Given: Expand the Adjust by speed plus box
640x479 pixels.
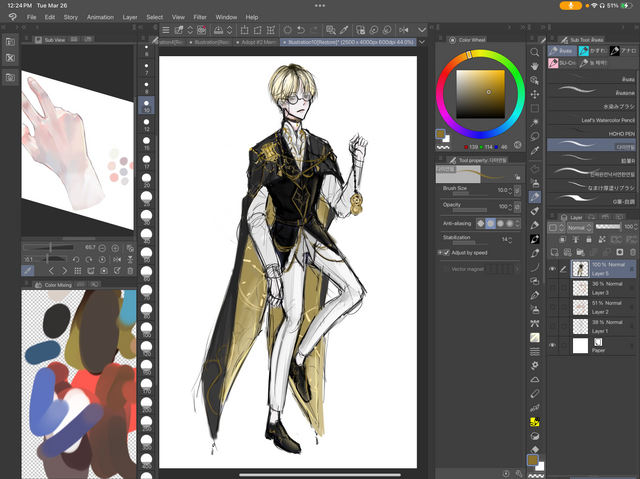Looking at the screenshot, I should tap(440, 253).
